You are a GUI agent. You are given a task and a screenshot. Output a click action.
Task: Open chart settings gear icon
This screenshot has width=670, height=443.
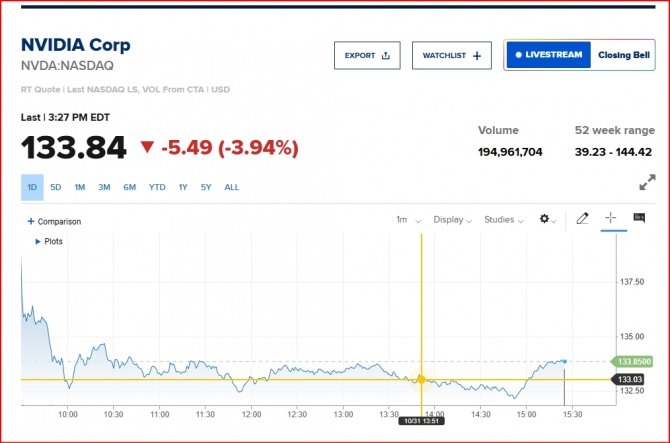[544, 219]
